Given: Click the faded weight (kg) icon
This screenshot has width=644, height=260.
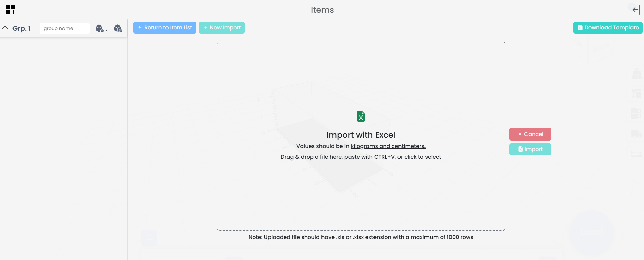Looking at the screenshot, I should click(637, 73).
